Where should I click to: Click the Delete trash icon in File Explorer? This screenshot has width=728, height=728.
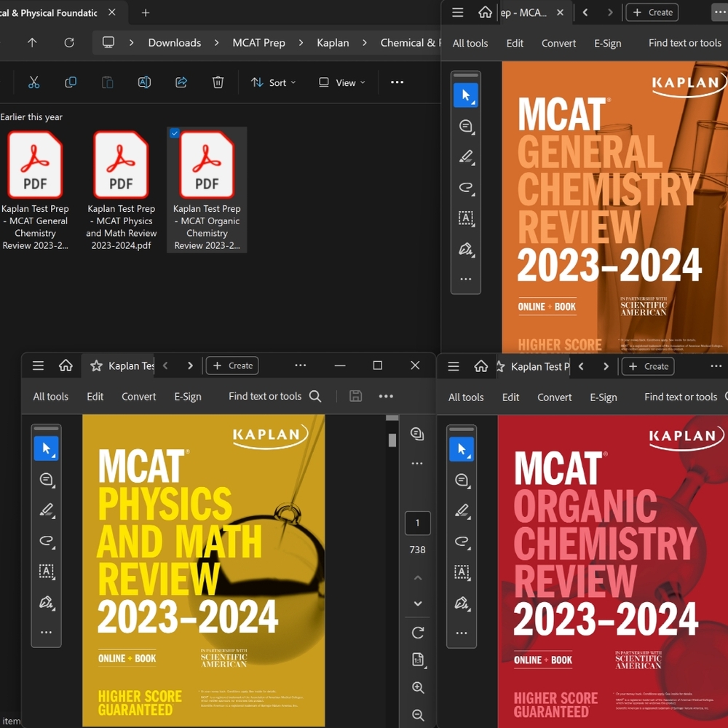(218, 83)
